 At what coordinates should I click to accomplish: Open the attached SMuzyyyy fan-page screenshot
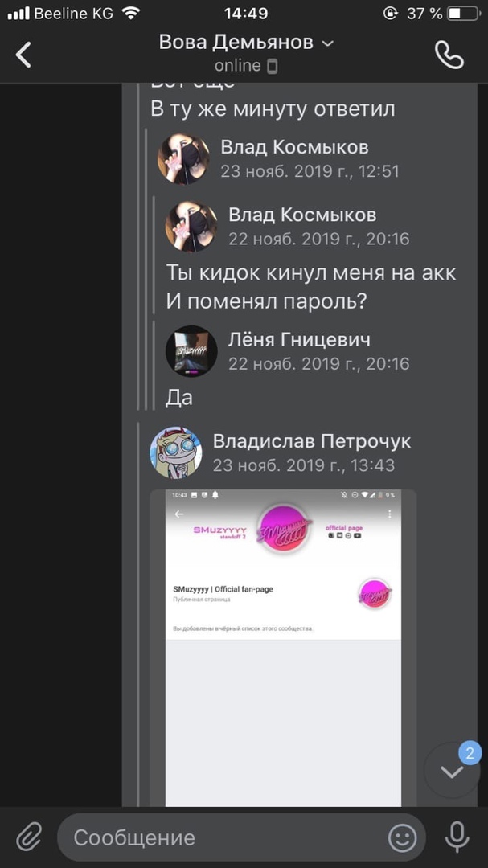pyautogui.click(x=283, y=648)
